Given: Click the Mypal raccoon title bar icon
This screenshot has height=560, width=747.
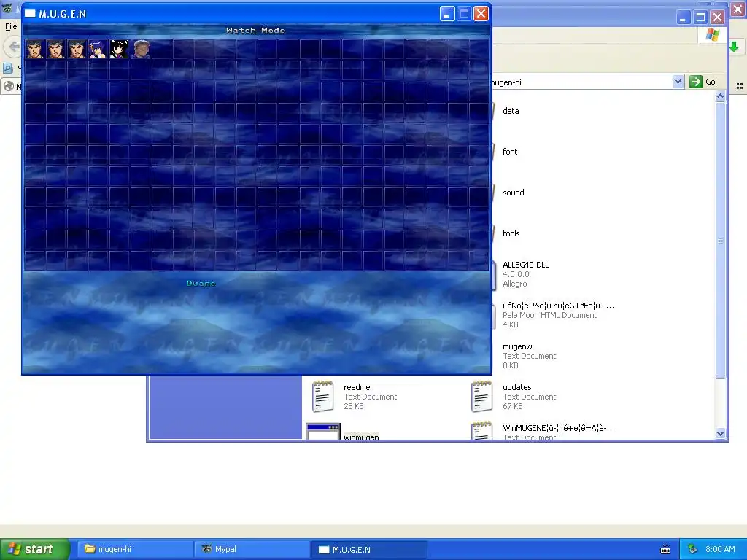Looking at the screenshot, I should coord(7,7).
